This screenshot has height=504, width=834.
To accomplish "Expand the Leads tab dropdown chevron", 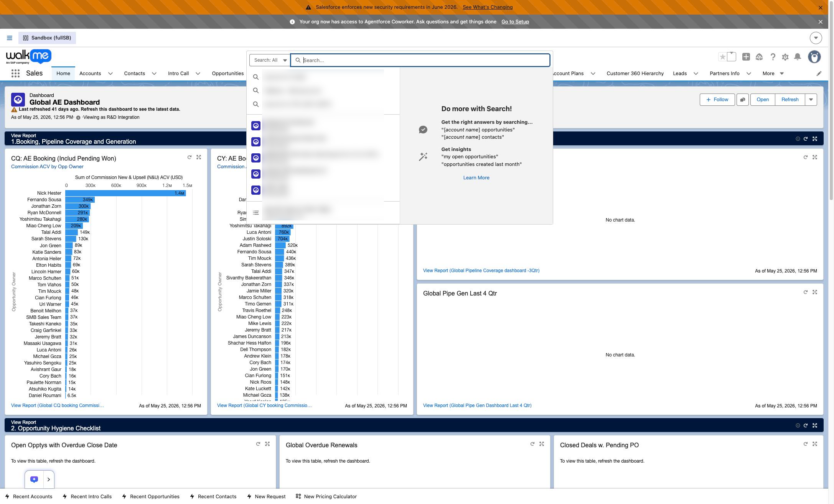I will click(x=696, y=74).
